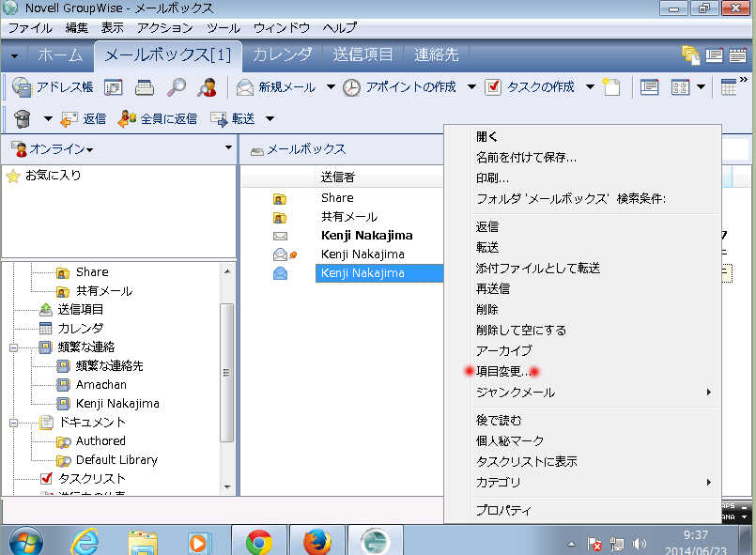
Task: Open dropdown arrow next to タスクの作成
Action: coord(590,87)
